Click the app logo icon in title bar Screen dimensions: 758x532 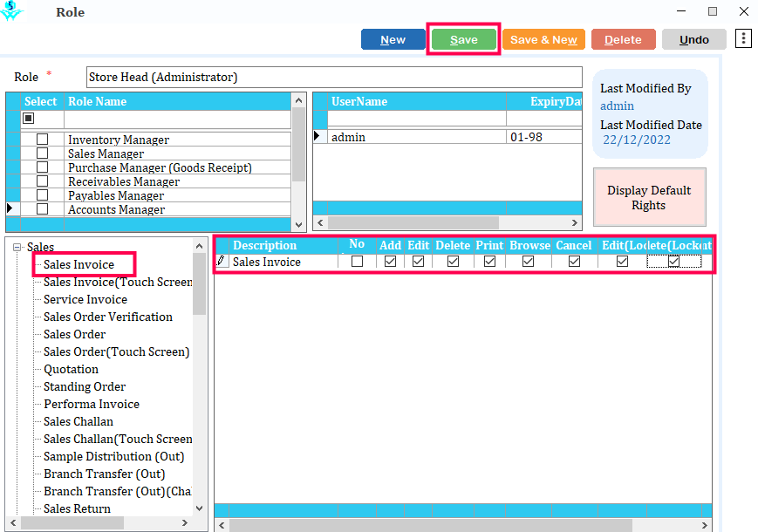[x=14, y=12]
